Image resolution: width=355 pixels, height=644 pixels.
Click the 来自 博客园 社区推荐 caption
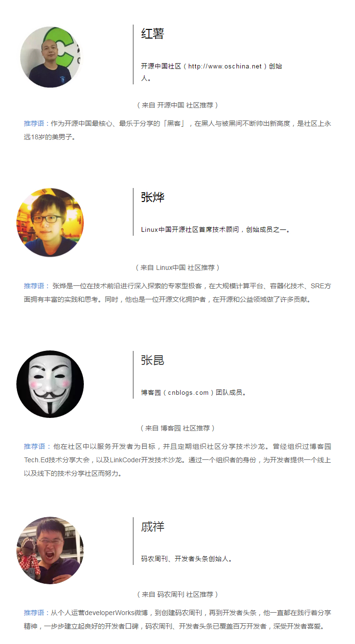[177, 428]
